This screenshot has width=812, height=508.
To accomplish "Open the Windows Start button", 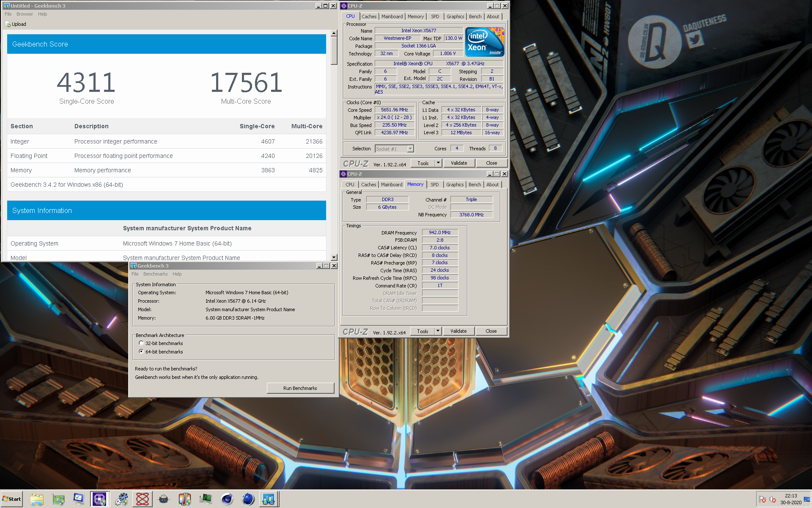I will (x=11, y=500).
